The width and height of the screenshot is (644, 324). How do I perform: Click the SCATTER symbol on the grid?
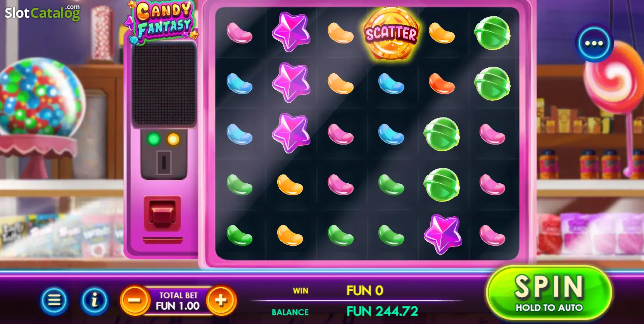pyautogui.click(x=391, y=34)
